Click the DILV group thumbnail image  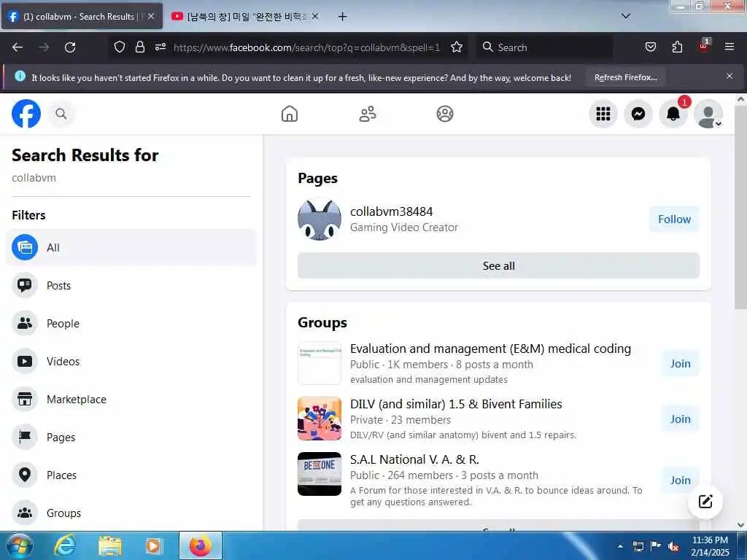click(320, 419)
